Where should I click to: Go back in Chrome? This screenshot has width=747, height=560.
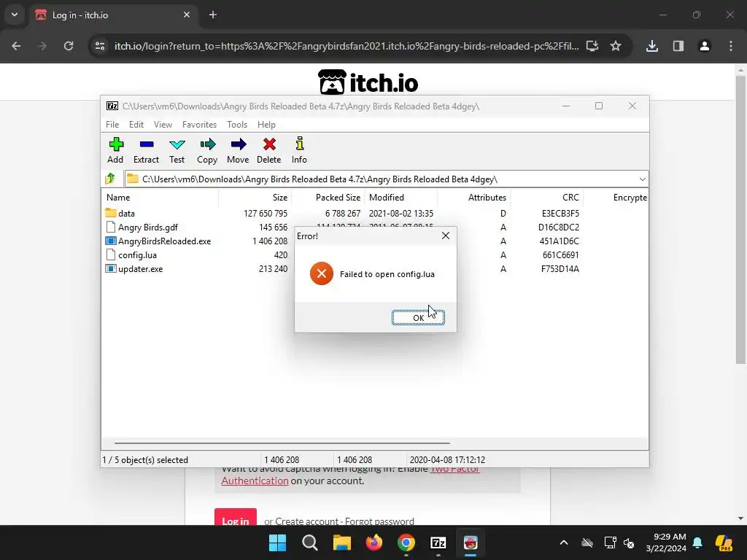[x=16, y=46]
